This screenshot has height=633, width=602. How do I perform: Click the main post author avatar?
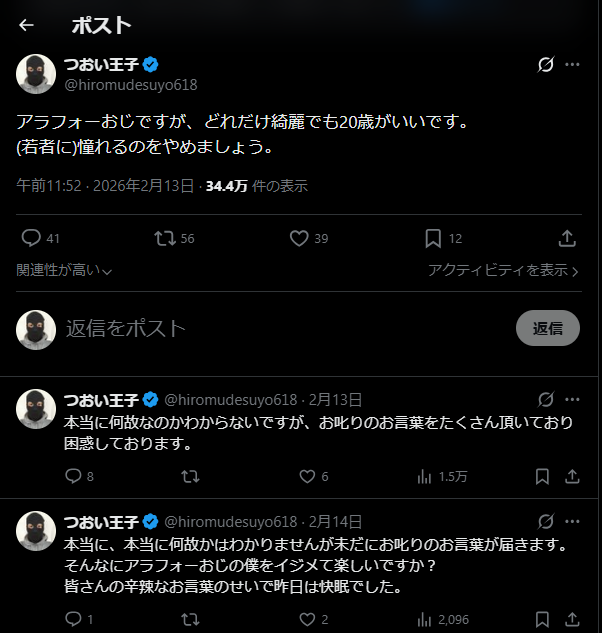[x=36, y=74]
